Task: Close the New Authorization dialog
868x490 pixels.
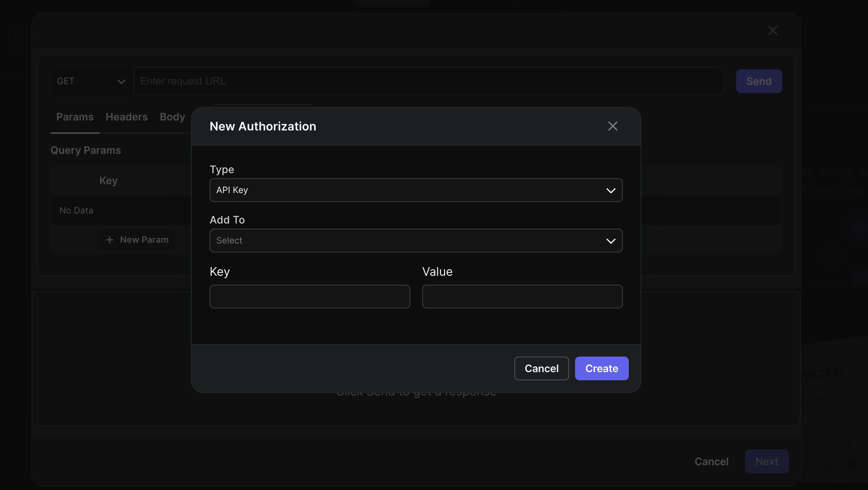Action: pyautogui.click(x=612, y=126)
